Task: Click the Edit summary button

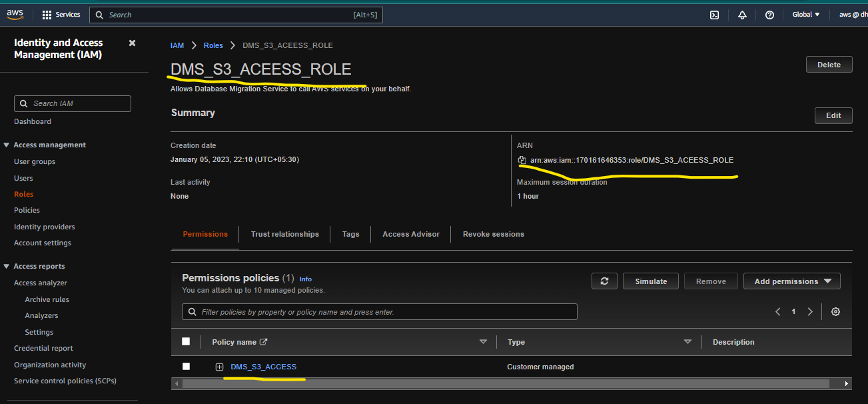Action: tap(833, 115)
